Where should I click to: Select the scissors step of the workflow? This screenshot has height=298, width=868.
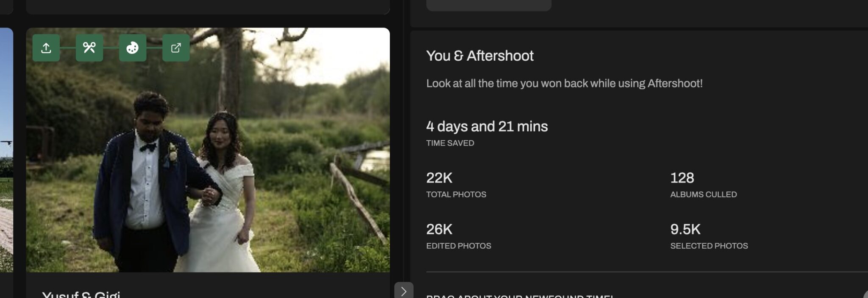coord(89,48)
